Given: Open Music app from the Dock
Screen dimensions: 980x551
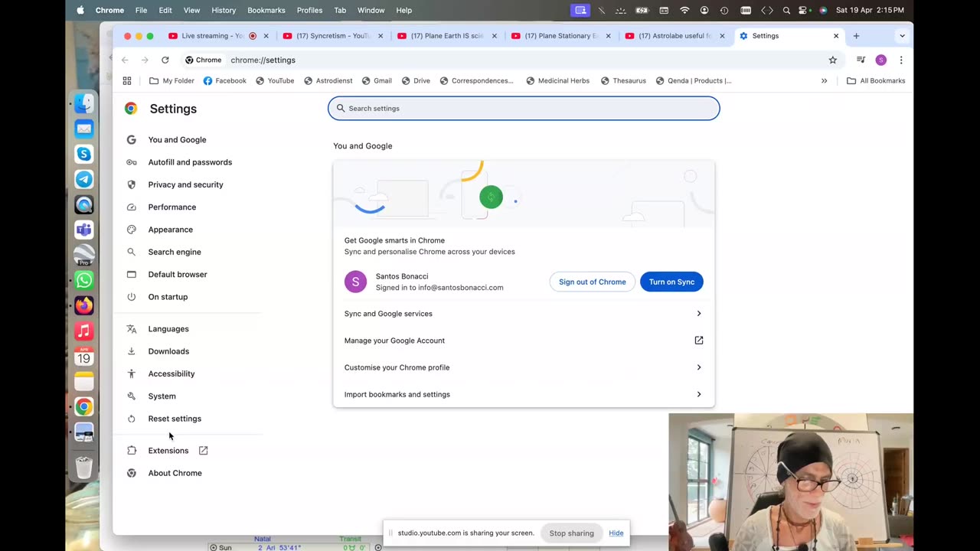Looking at the screenshot, I should [x=84, y=331].
